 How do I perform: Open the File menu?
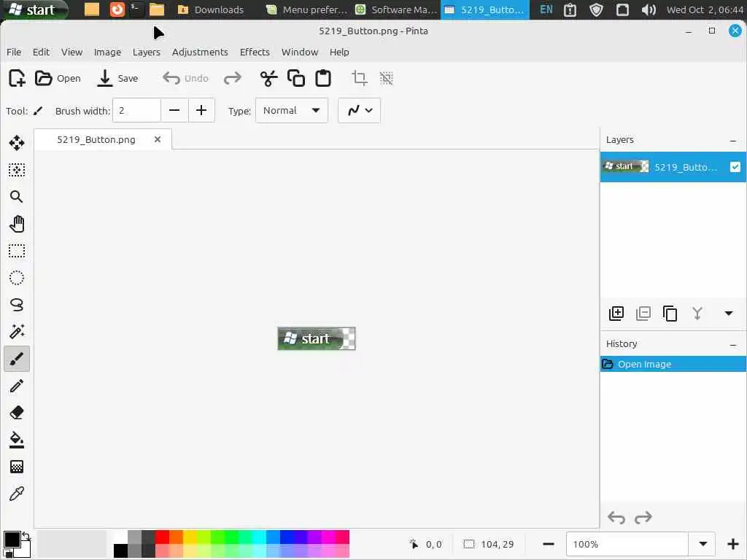[x=14, y=52]
